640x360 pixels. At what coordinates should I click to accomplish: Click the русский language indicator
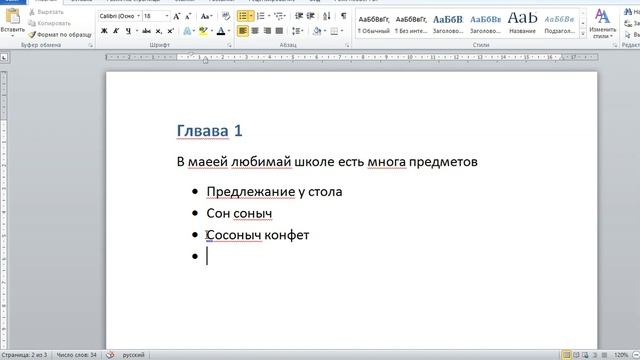pyautogui.click(x=133, y=355)
